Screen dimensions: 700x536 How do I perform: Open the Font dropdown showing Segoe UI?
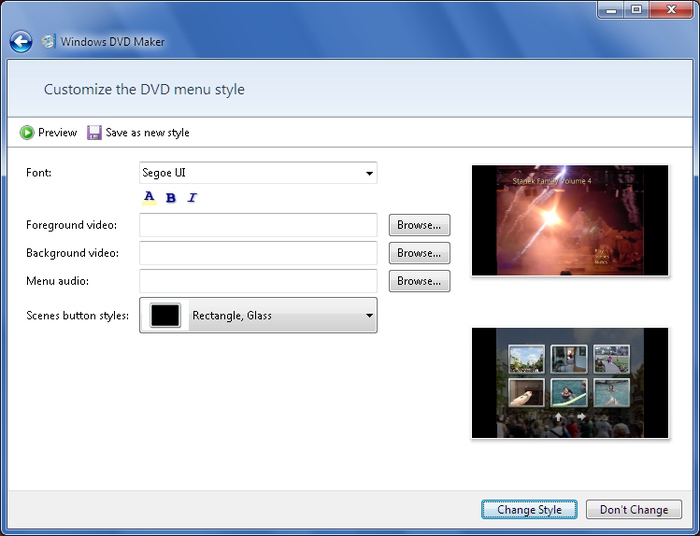pos(258,173)
